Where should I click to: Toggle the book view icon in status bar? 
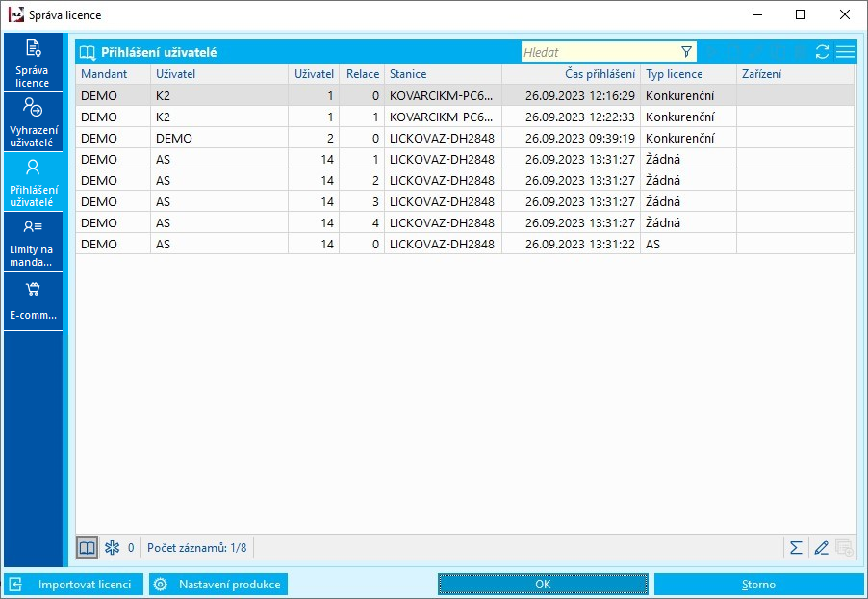pos(87,548)
